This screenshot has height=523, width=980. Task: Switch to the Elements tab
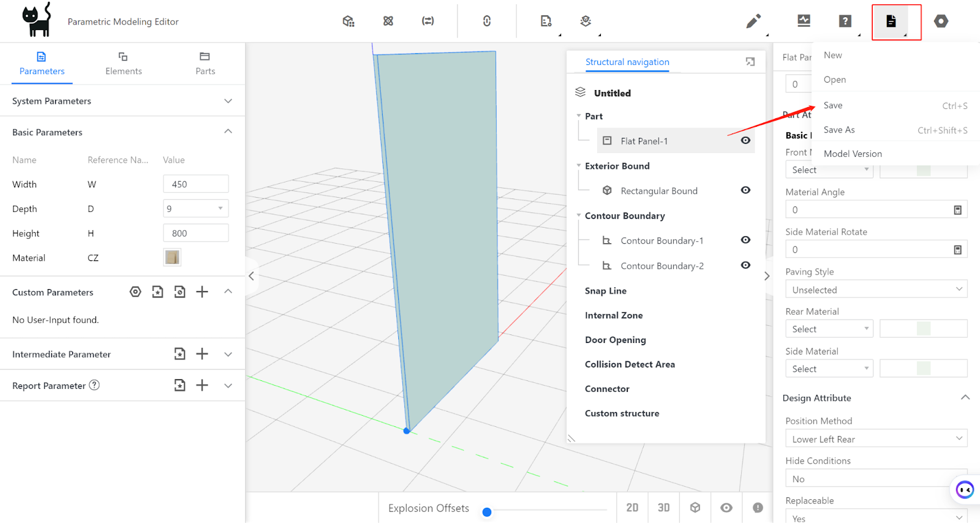[x=123, y=64]
